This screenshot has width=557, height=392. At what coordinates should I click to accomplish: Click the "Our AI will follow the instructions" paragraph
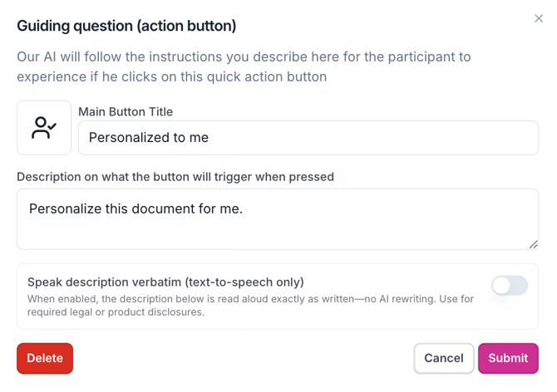click(244, 66)
